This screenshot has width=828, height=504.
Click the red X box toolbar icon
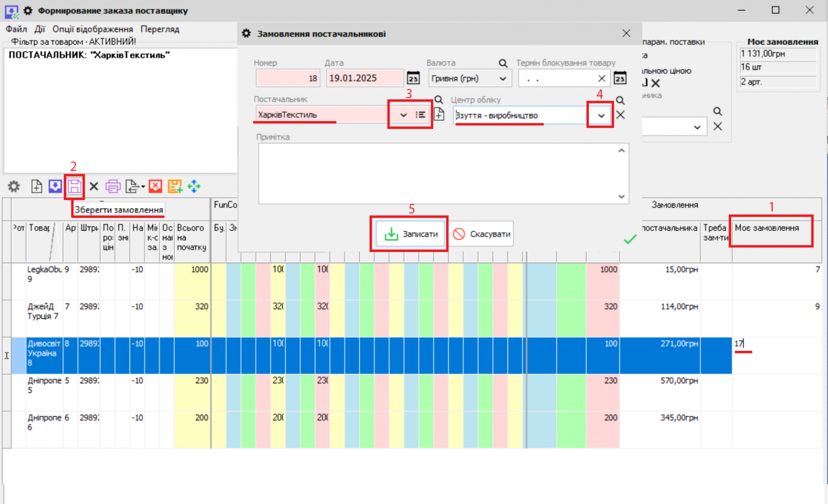click(x=155, y=186)
